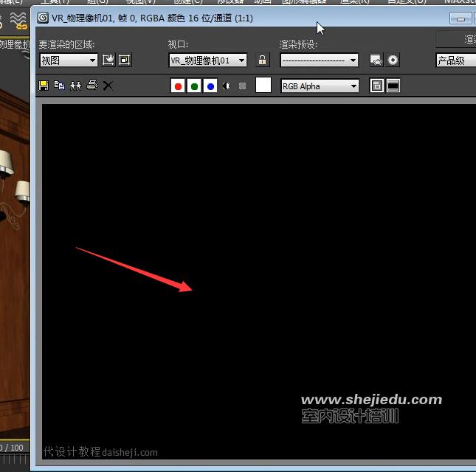Open the render preset dropdown

tap(320, 60)
